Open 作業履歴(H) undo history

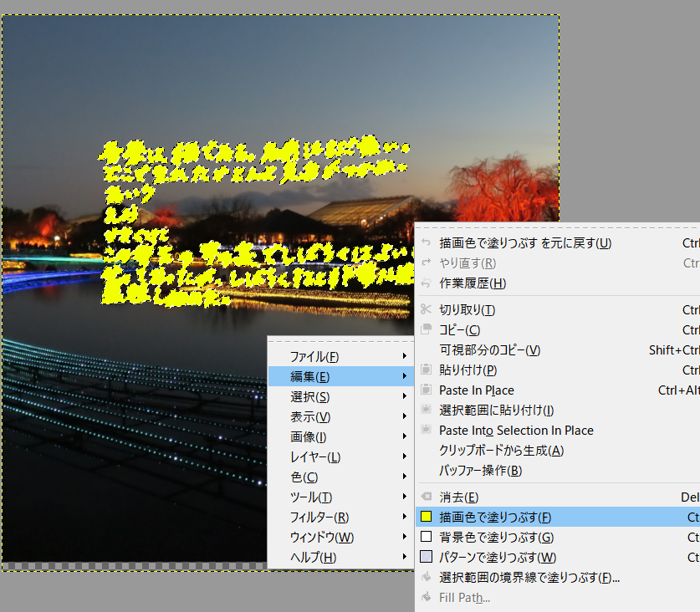point(558,283)
